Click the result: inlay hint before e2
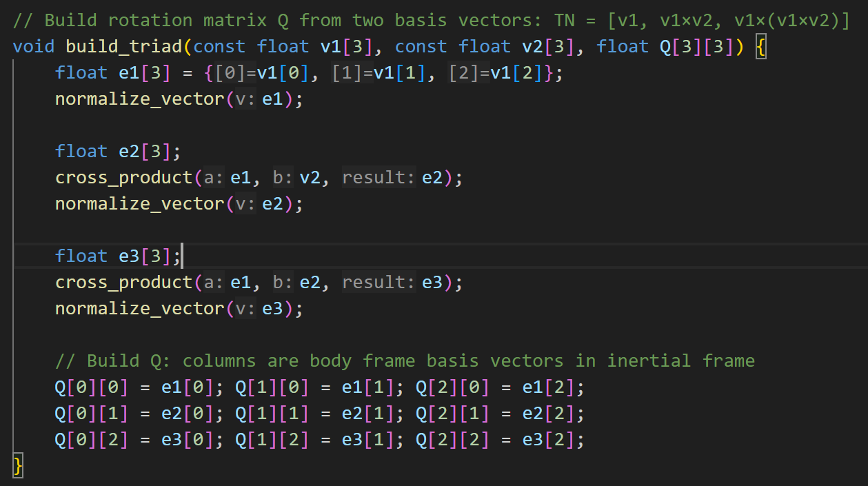Image resolution: width=868 pixels, height=486 pixels. coord(379,178)
